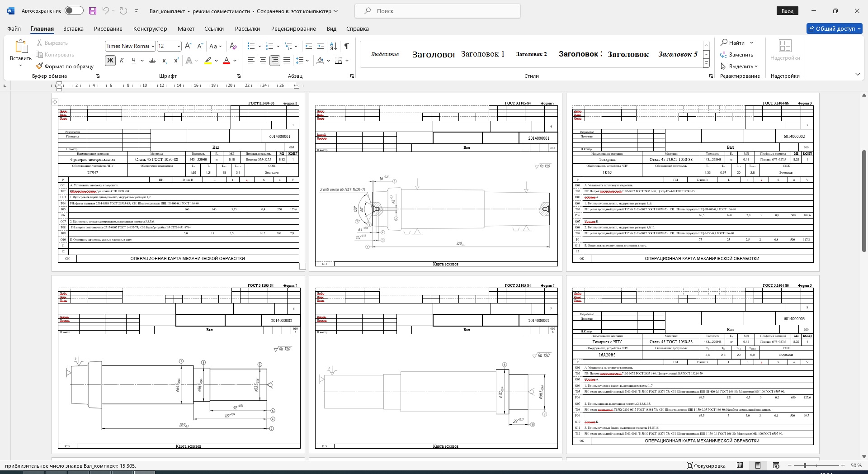The height and width of the screenshot is (474, 868).
Task: Click the Clear All Formatting icon
Action: click(x=233, y=46)
